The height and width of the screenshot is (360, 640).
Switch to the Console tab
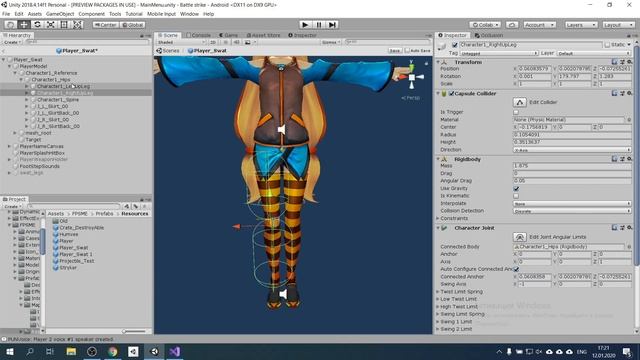pos(198,36)
